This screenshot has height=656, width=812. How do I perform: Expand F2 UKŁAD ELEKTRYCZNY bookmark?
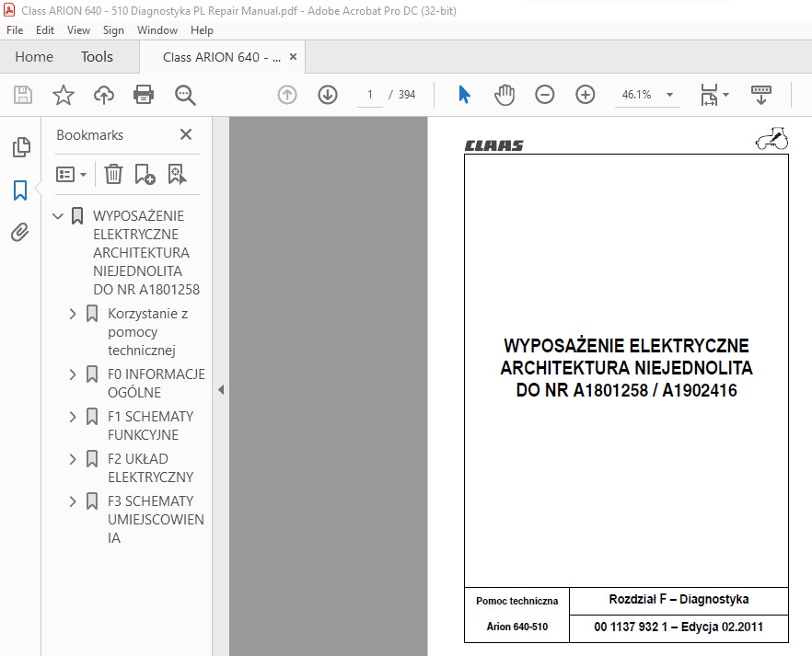coord(73,459)
